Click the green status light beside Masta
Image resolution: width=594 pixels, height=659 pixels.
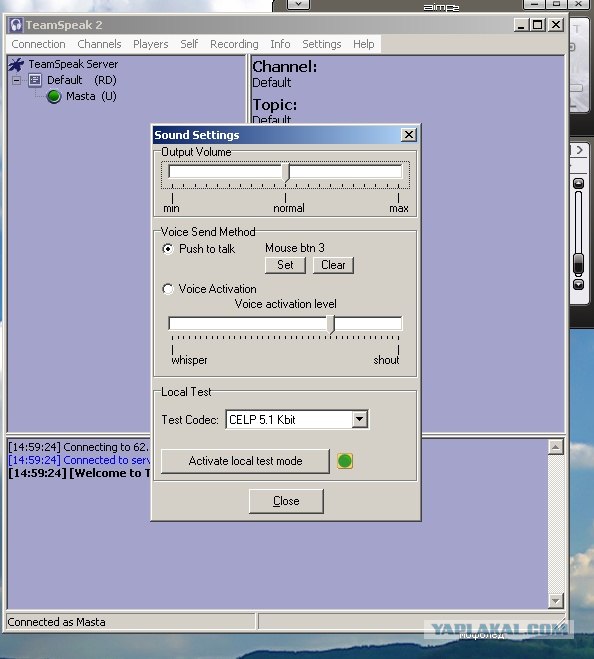[54, 96]
